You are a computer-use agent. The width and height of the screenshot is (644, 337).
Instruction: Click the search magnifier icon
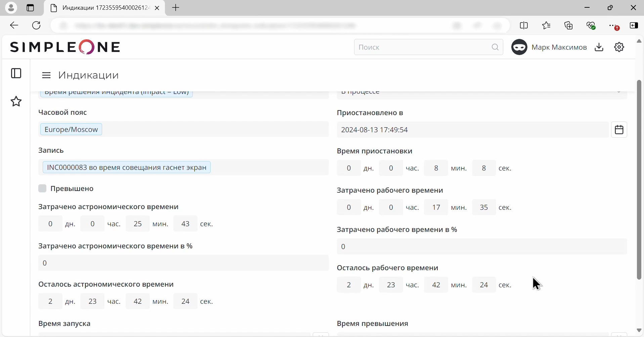496,48
